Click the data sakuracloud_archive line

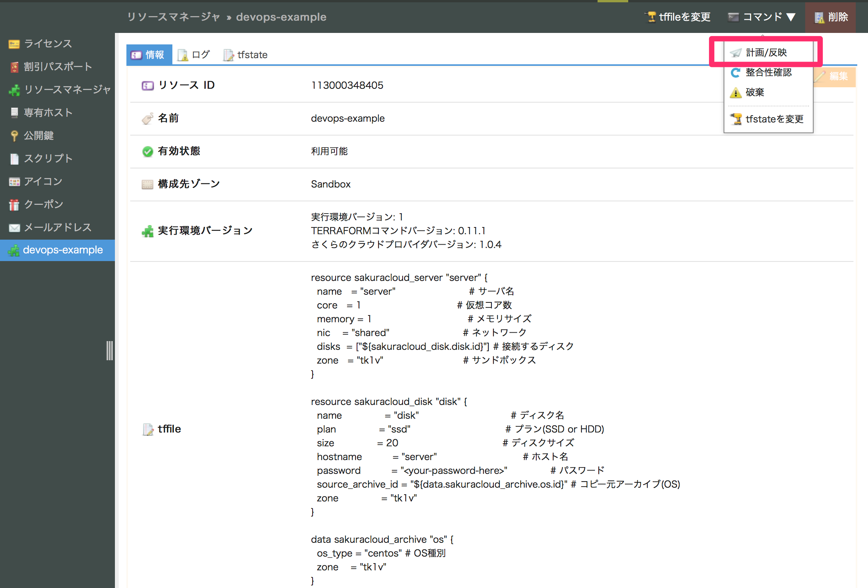pos(382,539)
